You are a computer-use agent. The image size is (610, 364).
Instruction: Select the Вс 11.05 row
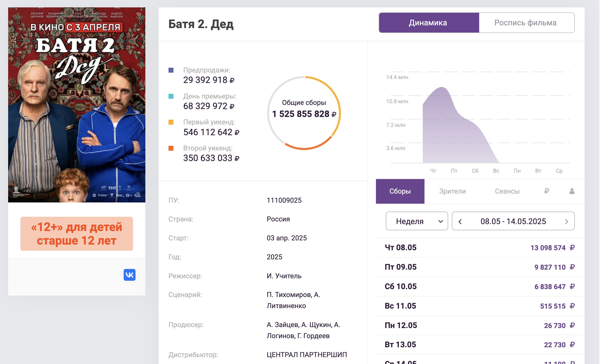pos(480,306)
